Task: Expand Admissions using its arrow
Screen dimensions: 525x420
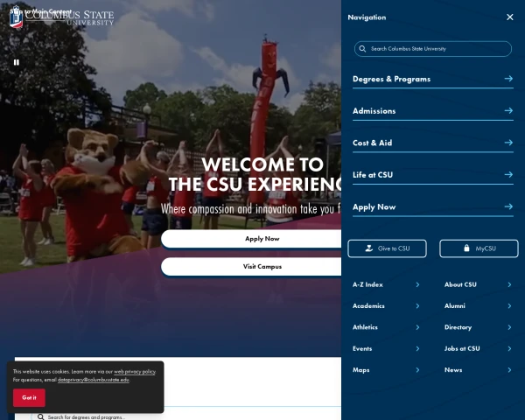Action: tap(508, 110)
